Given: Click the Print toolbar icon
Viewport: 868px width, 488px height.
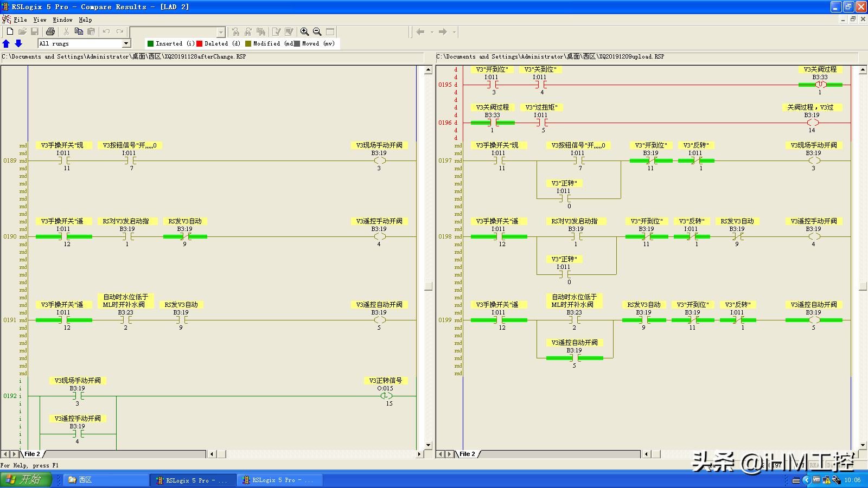Looking at the screenshot, I should (x=50, y=31).
